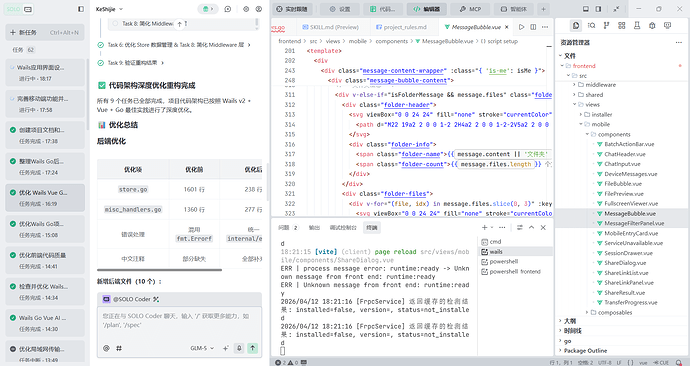
Task: Close the MessageBubble.vue tab
Action: (506, 27)
